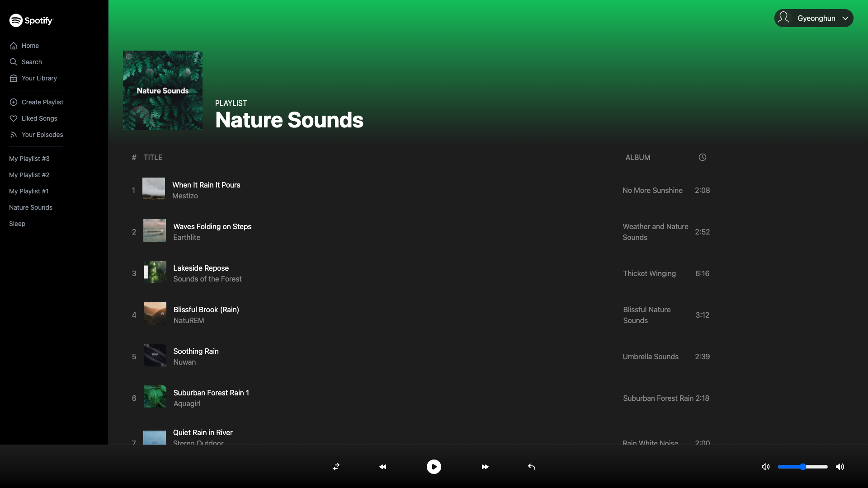Open album Thicket Winging
Image resolution: width=868 pixels, height=488 pixels.
coord(650,273)
